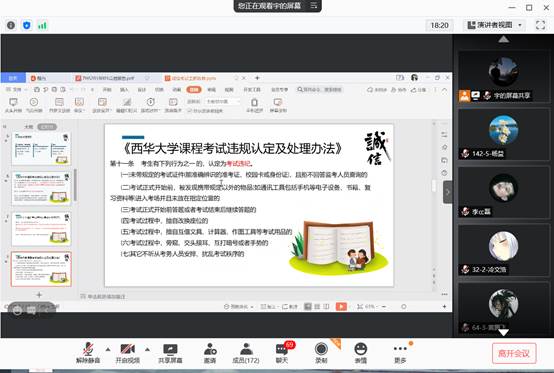Check the network signal status icon
Viewport: 554px width, 373px height.
[42, 25]
